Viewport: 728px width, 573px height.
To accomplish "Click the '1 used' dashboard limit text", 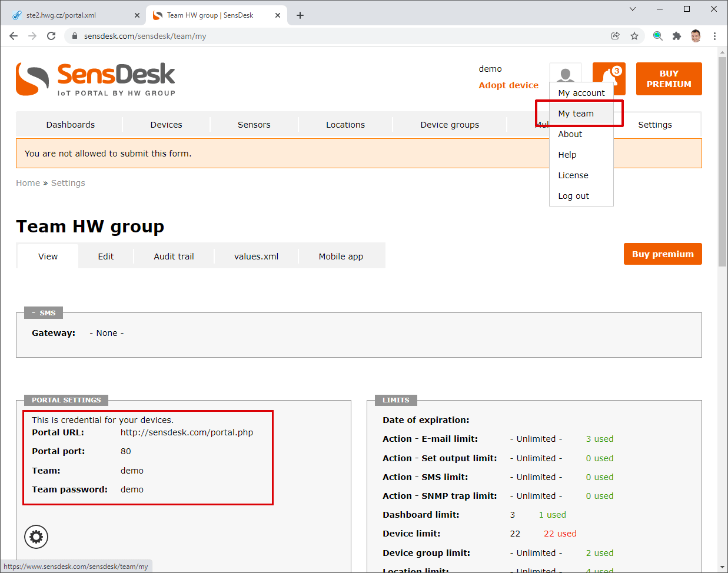I will tap(553, 515).
